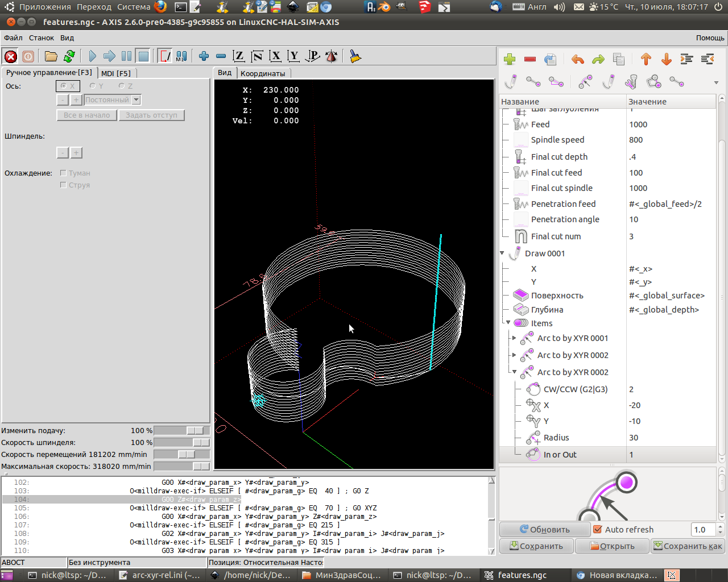Screen dimensions: 728x582
Task: Add feature with the green plus icon
Action: tap(510, 59)
